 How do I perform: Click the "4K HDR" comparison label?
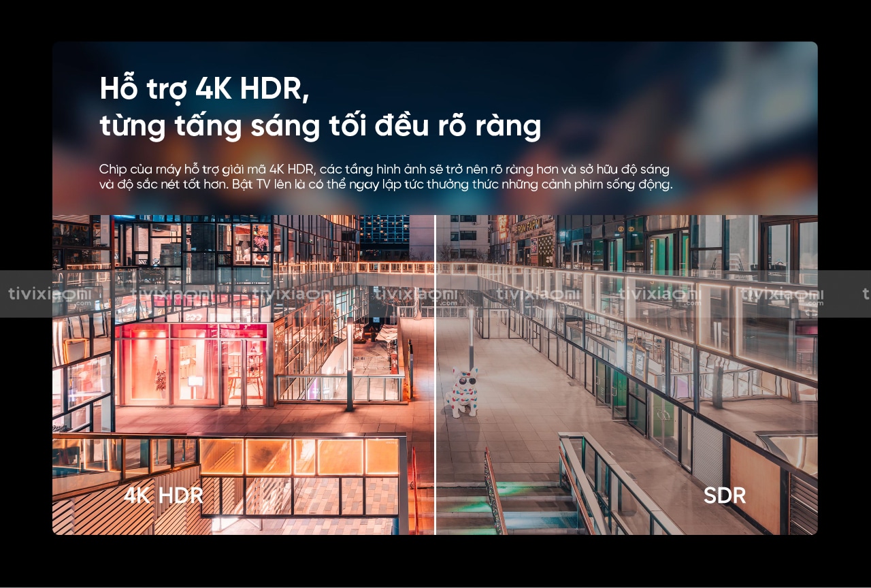pos(163,495)
